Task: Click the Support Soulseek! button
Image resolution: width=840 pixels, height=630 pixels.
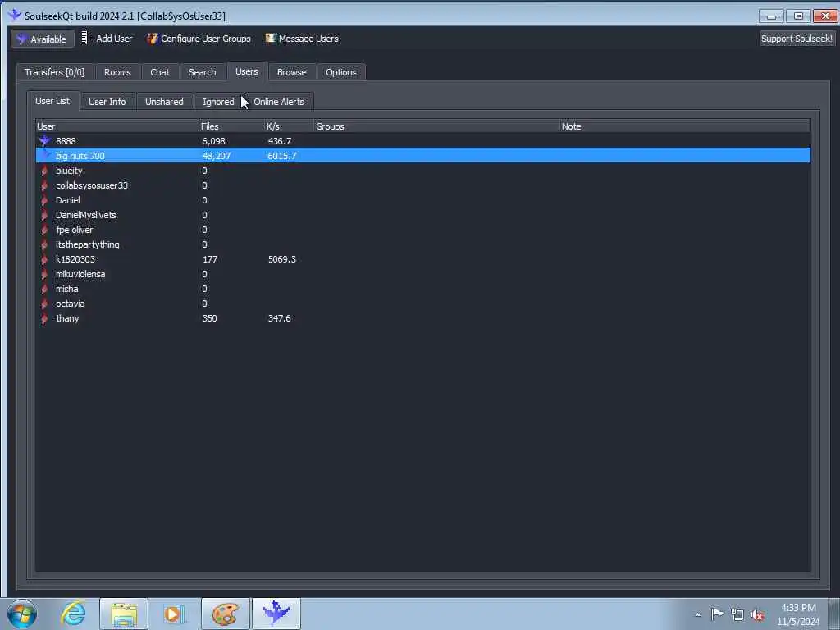Action: (x=797, y=39)
